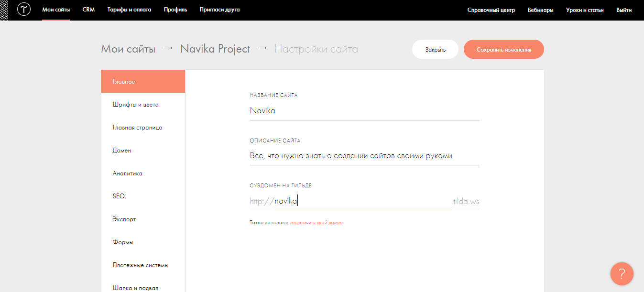Click the Вебинары link
644x292 pixels.
(540, 10)
